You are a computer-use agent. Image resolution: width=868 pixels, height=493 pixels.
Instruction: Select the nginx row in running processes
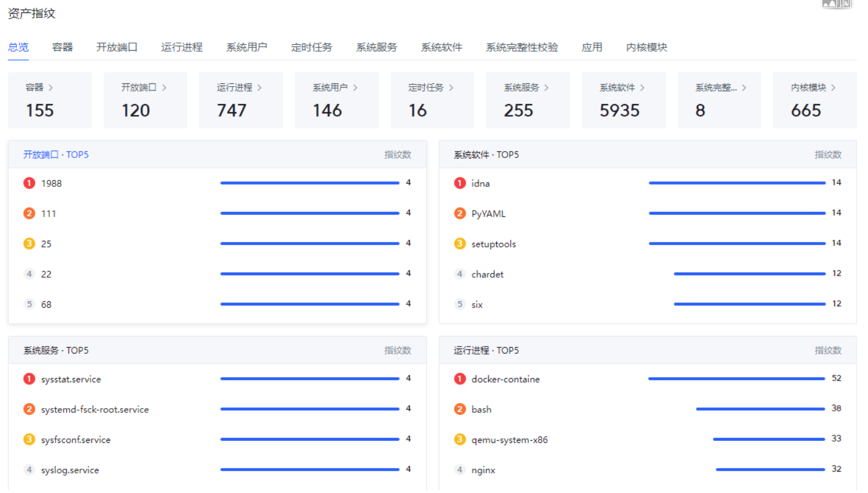point(648,470)
